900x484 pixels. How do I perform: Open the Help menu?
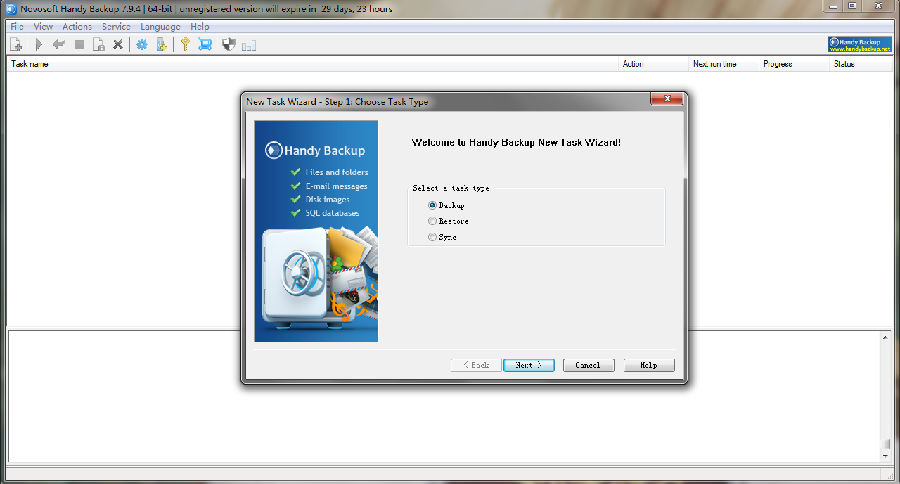pyautogui.click(x=200, y=26)
